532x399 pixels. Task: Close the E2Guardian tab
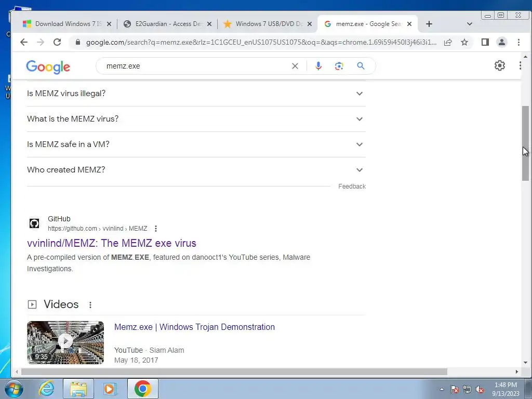209,24
